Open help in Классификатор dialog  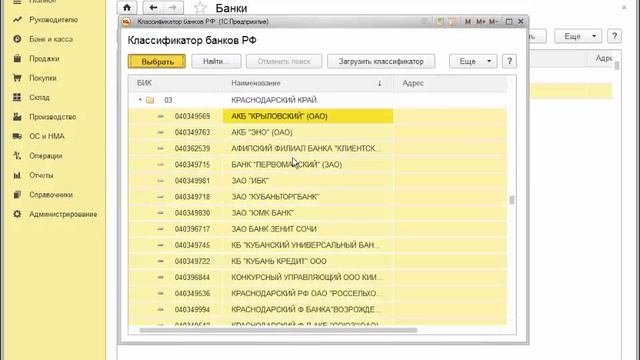(509, 61)
